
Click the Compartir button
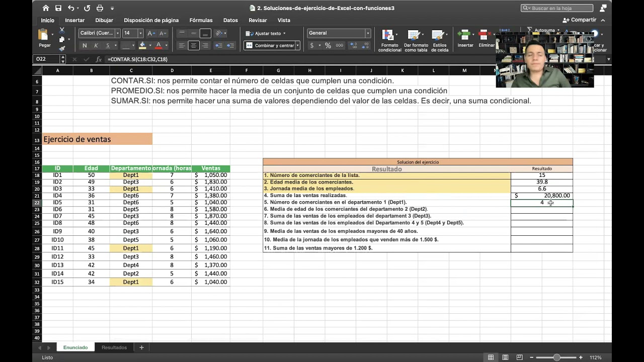pyautogui.click(x=580, y=20)
